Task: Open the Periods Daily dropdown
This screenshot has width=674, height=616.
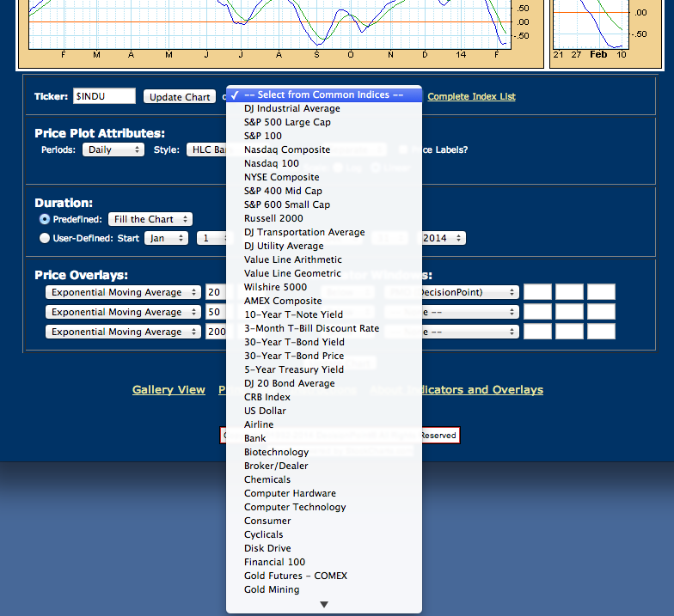Action: click(113, 149)
